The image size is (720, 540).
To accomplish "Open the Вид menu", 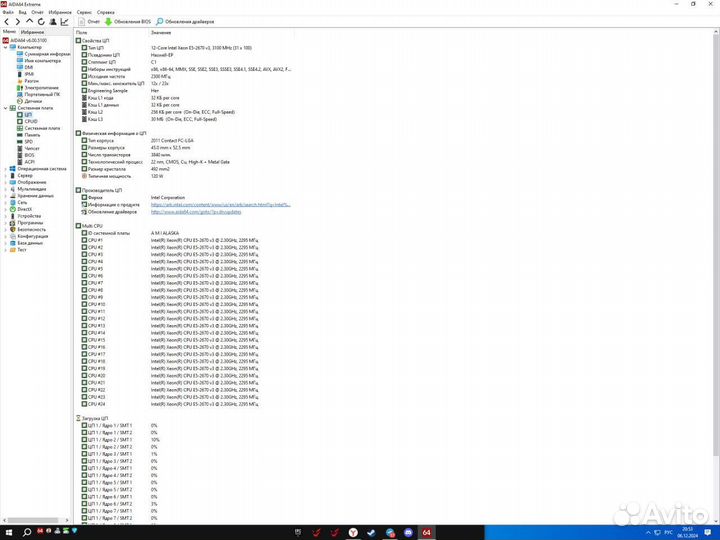I will tap(22, 12).
